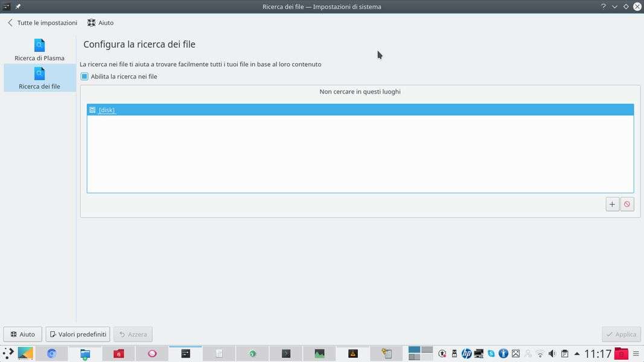Click the Aiuto button at bottom left
The height and width of the screenshot is (362, 644).
click(x=22, y=334)
